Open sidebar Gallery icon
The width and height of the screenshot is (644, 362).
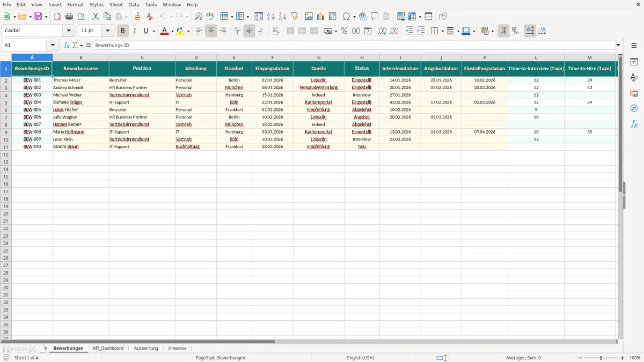(x=634, y=93)
